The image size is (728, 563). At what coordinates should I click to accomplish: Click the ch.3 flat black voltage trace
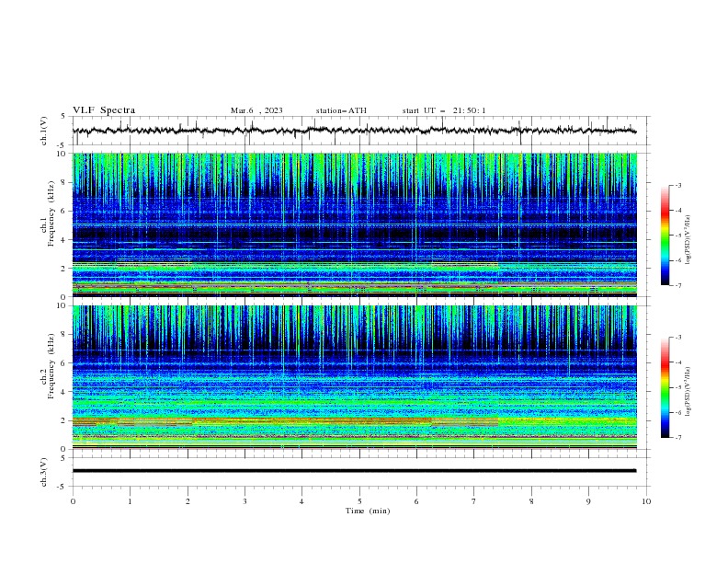(354, 471)
